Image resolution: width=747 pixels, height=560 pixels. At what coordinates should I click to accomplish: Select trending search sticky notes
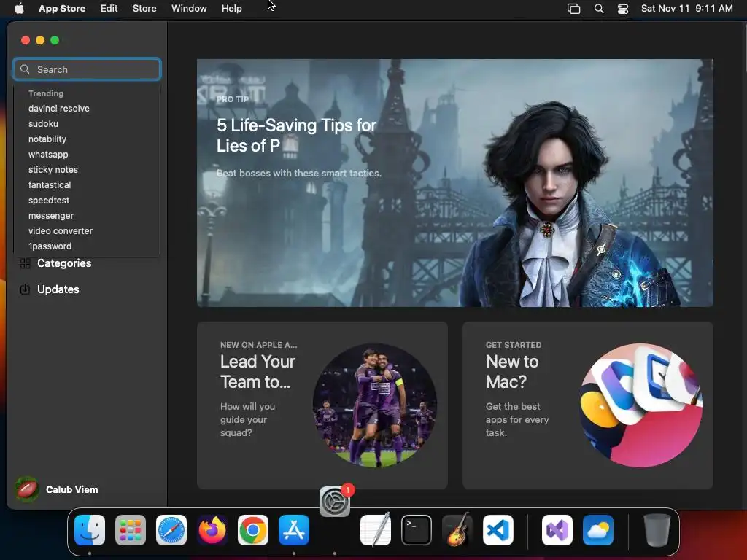(x=53, y=169)
